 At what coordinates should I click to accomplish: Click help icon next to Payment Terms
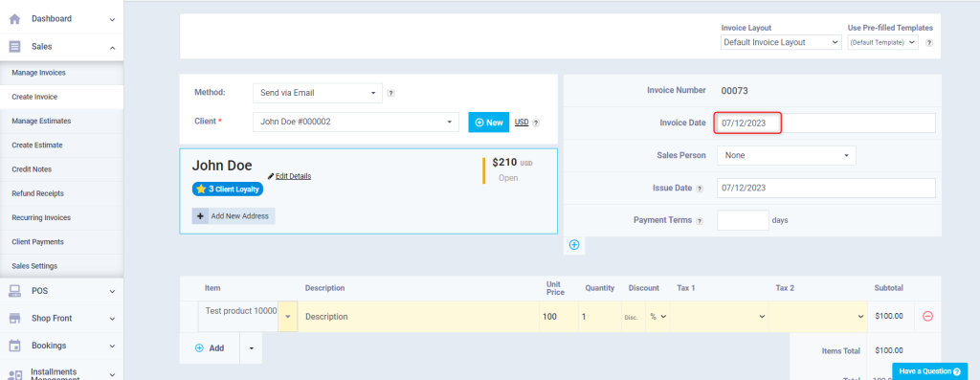coord(700,220)
